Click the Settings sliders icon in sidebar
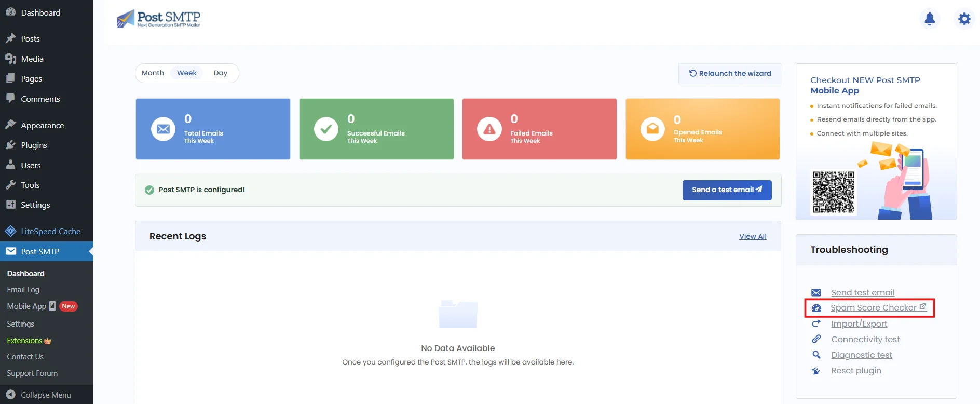 (x=10, y=205)
